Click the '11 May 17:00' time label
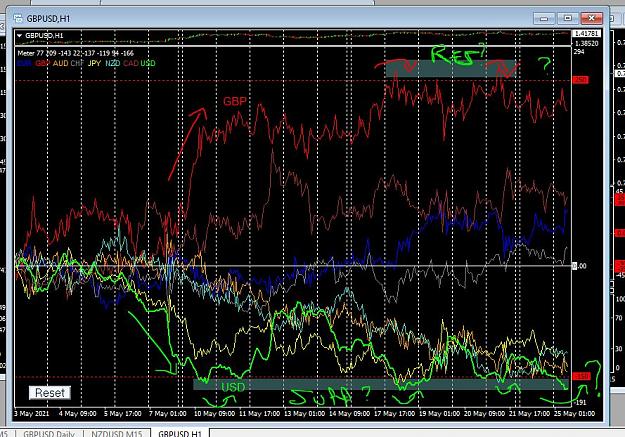The width and height of the screenshot is (625, 437). click(x=259, y=413)
